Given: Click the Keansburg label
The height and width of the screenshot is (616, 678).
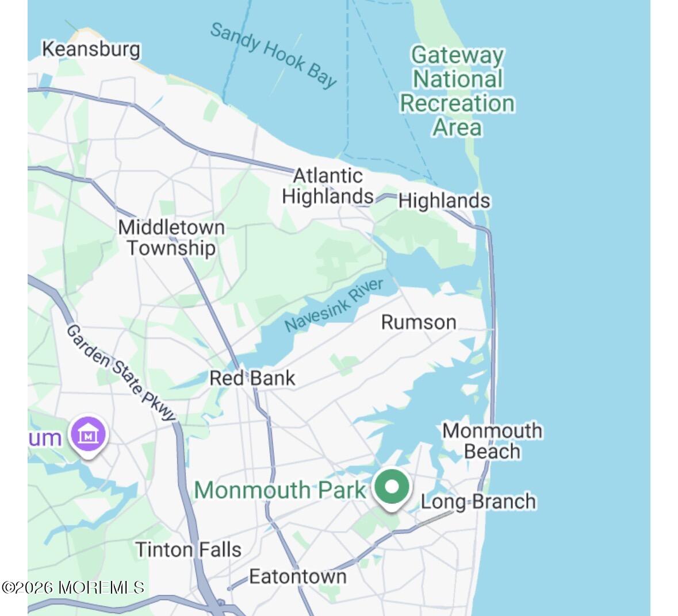Looking at the screenshot, I should pos(91,49).
